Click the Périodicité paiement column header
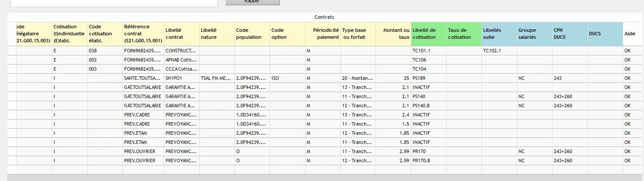Image resolution: width=644 pixels, height=181 pixels. tap(322, 34)
